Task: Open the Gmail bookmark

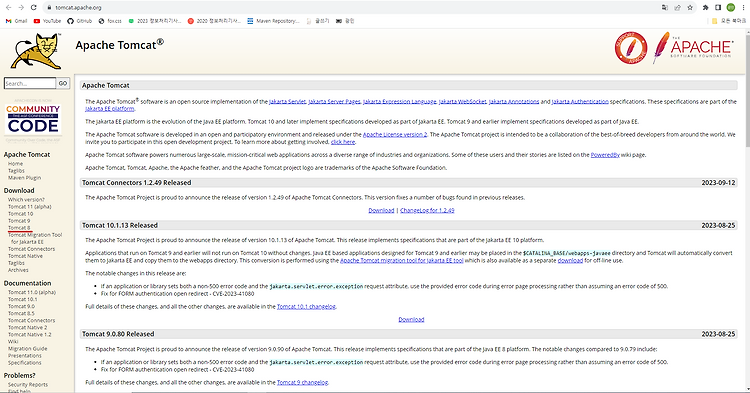Action: [x=16, y=21]
